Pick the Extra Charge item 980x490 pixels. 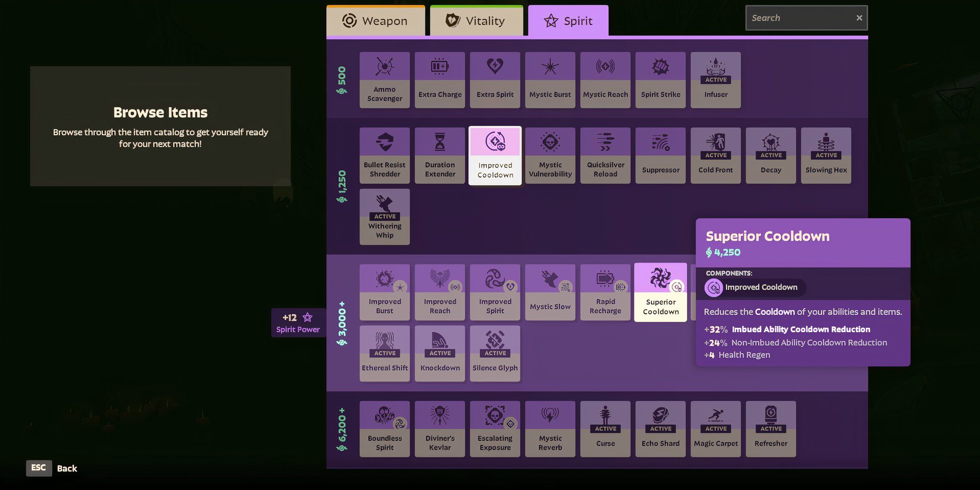tap(440, 80)
